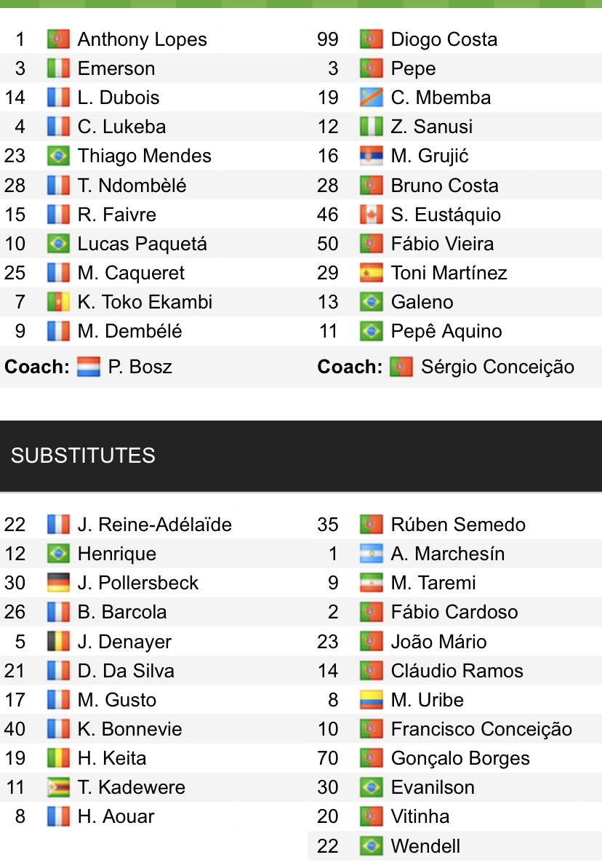Click the Argentina flag beside A. Marchesín
This screenshot has height=868, width=602.
tap(372, 554)
